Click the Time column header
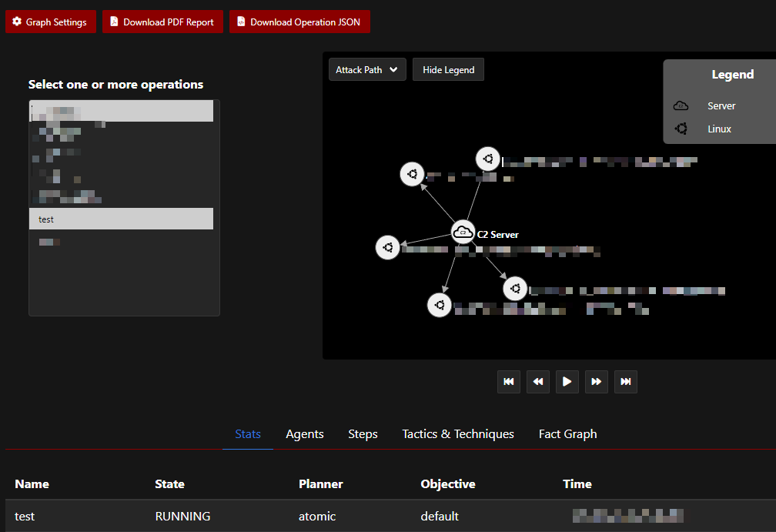 tap(577, 484)
